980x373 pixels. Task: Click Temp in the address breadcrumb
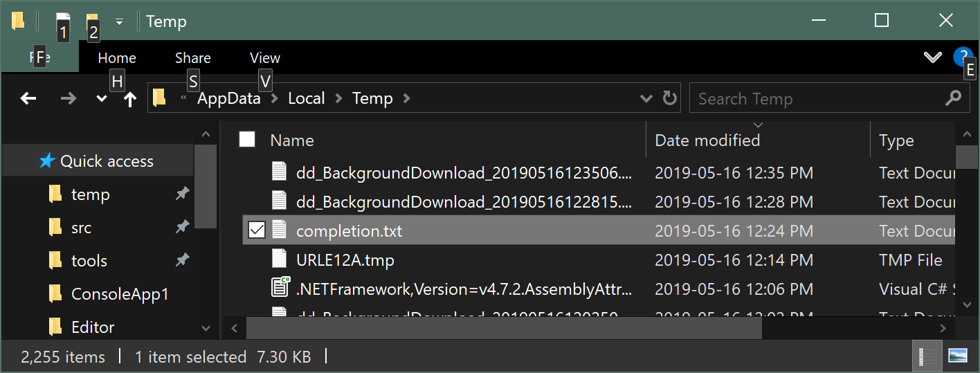click(x=372, y=98)
